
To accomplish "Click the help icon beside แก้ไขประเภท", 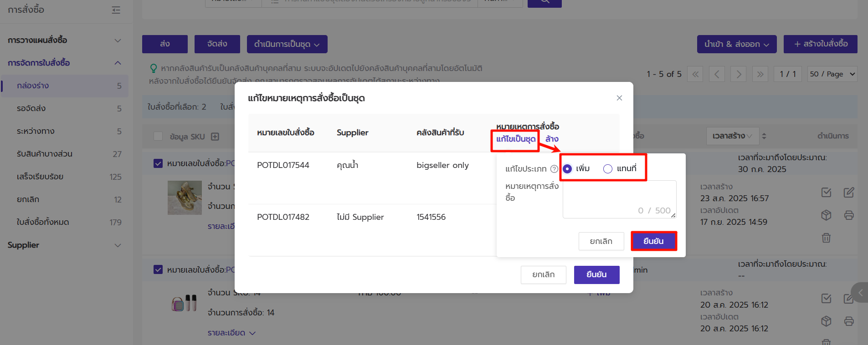I will coord(554,169).
